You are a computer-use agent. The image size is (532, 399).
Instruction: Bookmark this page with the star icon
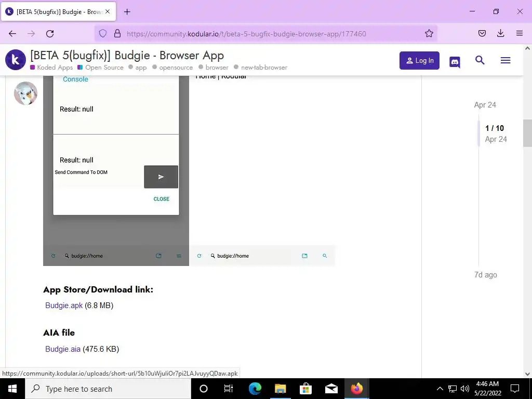(x=429, y=33)
